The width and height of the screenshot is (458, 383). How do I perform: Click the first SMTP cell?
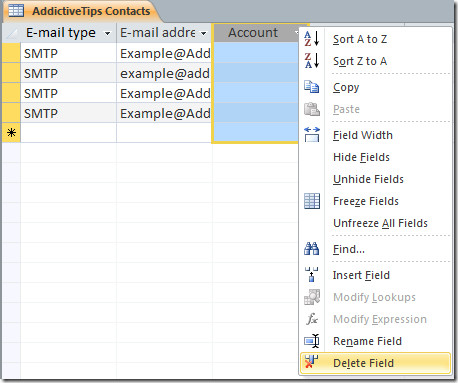68,53
